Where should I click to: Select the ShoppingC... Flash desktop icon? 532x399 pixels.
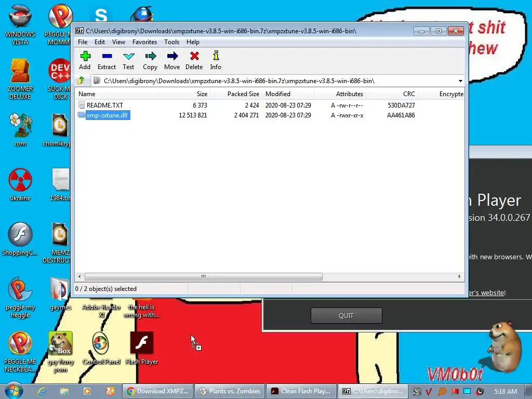pyautogui.click(x=20, y=239)
